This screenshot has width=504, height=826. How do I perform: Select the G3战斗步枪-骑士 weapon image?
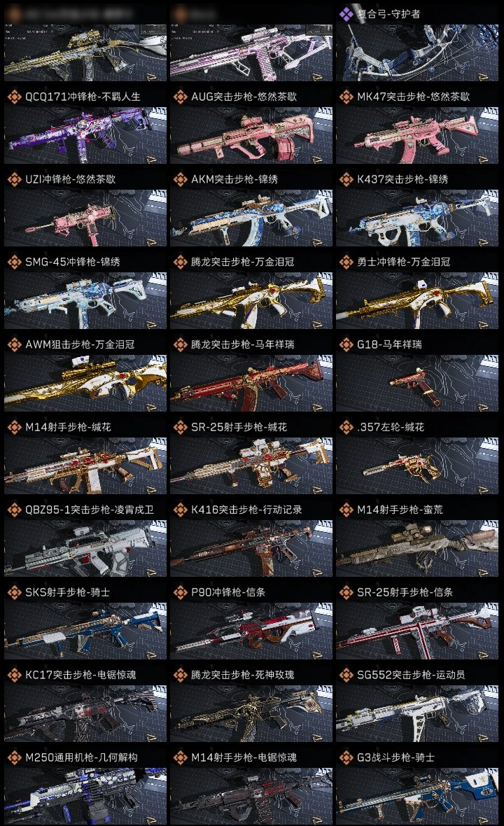tap(417, 797)
